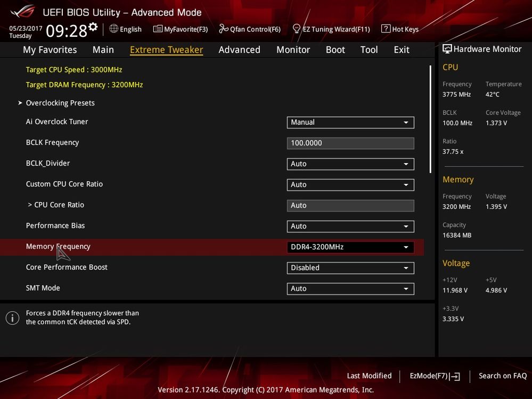
Task: Click the Hardware Monitor screen icon
Action: coord(447,49)
